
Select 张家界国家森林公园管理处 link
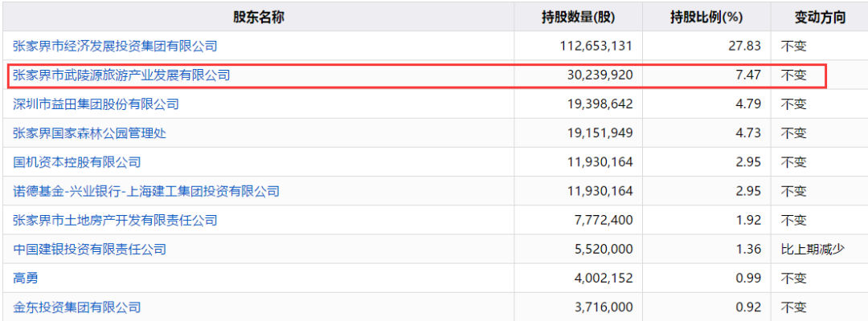point(89,133)
